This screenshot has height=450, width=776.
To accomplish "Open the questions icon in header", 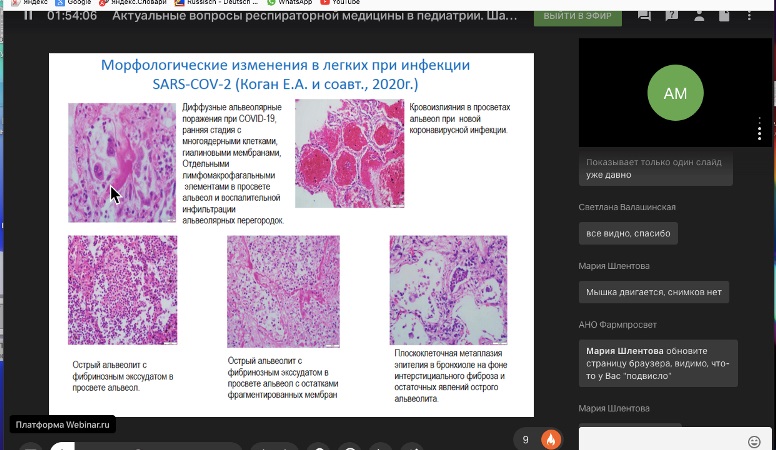I will pyautogui.click(x=672, y=15).
